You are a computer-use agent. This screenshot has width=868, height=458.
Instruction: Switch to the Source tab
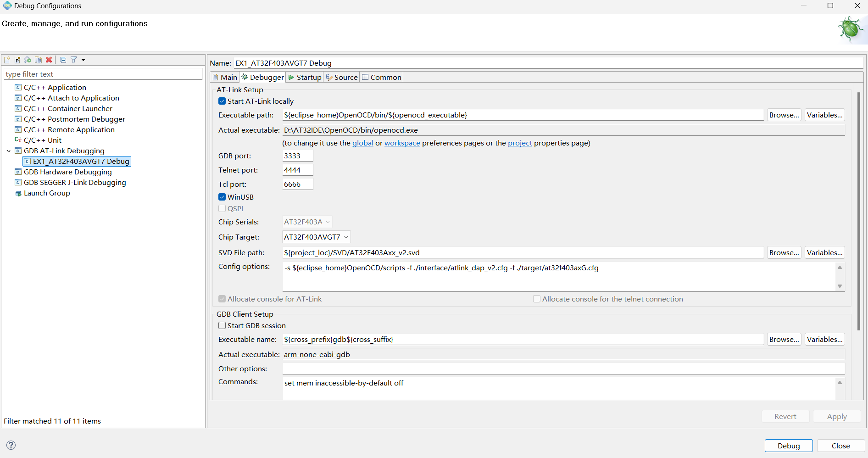[342, 77]
